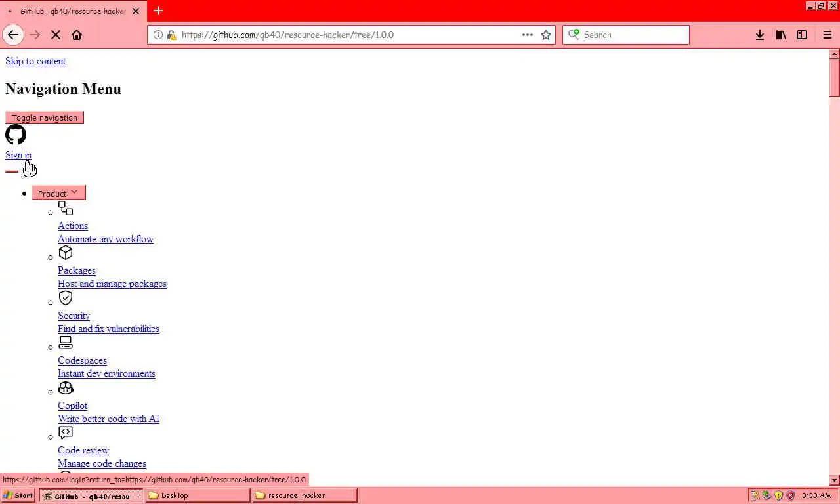The width and height of the screenshot is (840, 504).
Task: Open the Copilot link
Action: pos(72,406)
